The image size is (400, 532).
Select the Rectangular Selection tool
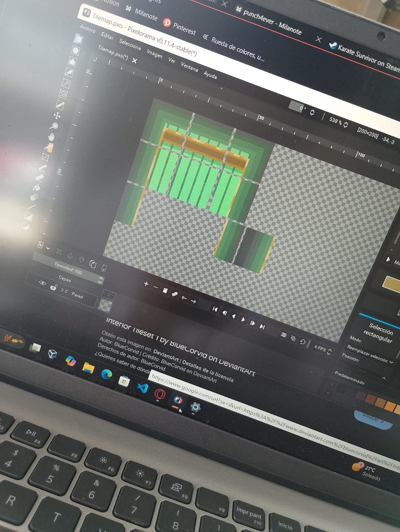tap(79, 39)
